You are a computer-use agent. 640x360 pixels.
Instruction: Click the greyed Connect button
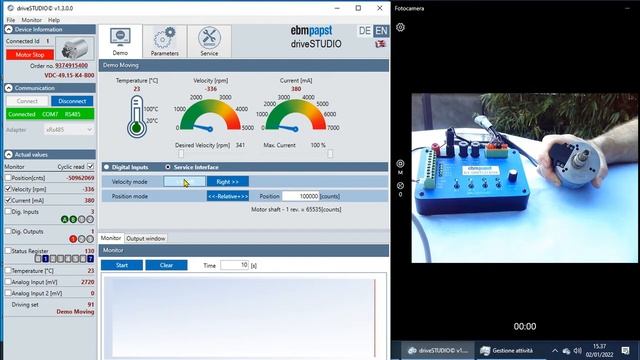click(27, 101)
